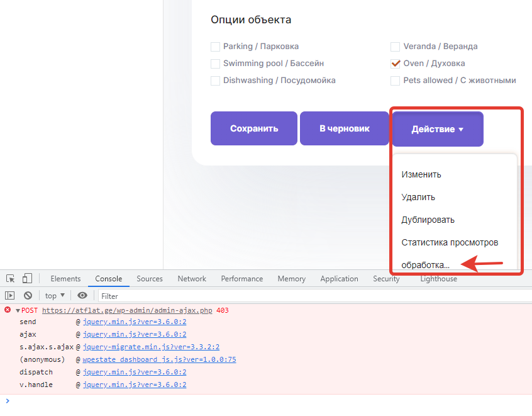The height and width of the screenshot is (416, 532).
Task: Choose Удалить from the action menu
Action: click(418, 198)
